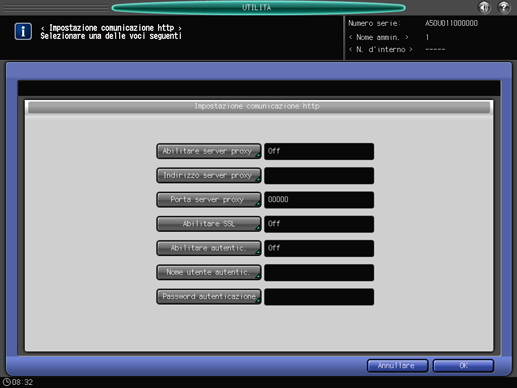Click the empty Indirizzo server proxy field
This screenshot has width=517, height=388.
point(319,176)
